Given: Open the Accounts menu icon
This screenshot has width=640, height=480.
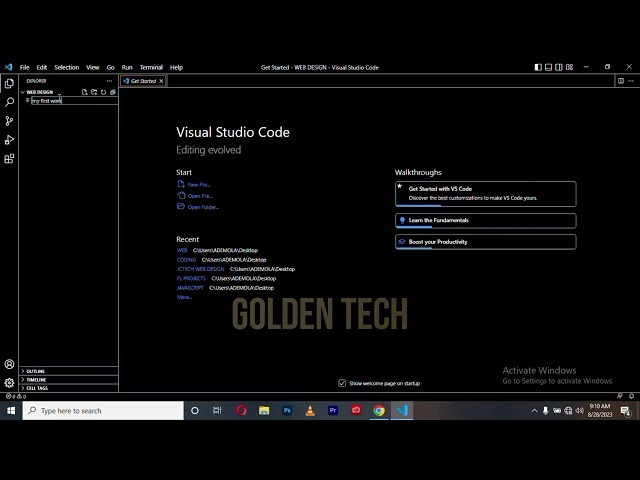Looking at the screenshot, I should [x=9, y=364].
